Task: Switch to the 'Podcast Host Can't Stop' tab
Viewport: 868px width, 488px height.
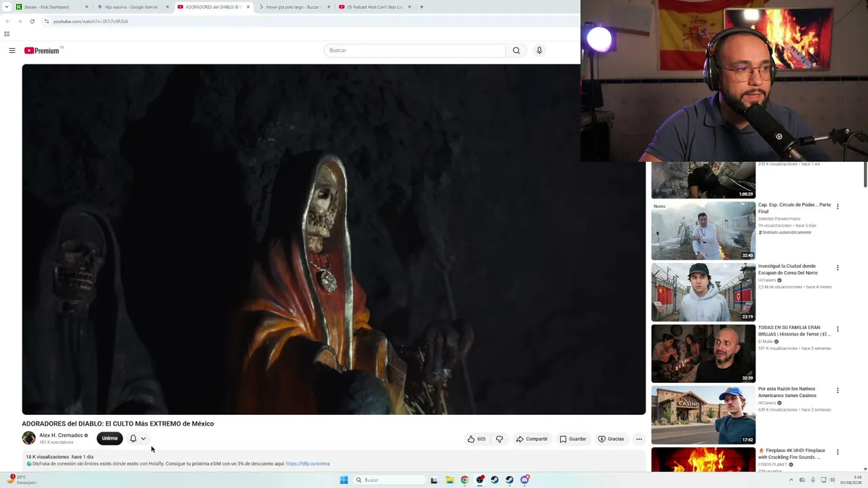Action: [x=374, y=7]
